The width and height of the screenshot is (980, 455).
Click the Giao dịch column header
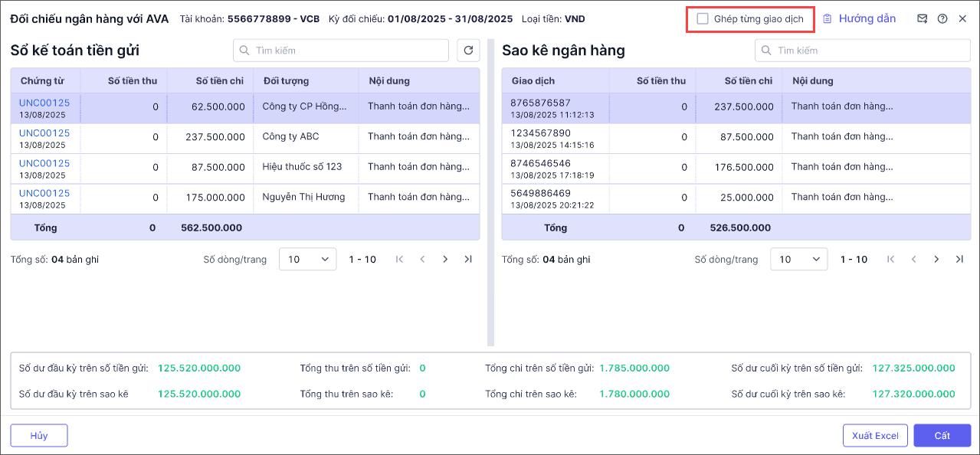[533, 81]
